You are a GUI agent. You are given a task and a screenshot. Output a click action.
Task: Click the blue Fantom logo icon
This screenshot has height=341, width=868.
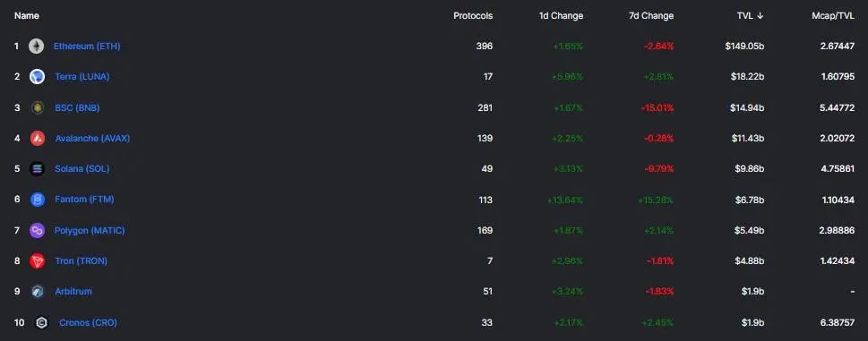(37, 200)
